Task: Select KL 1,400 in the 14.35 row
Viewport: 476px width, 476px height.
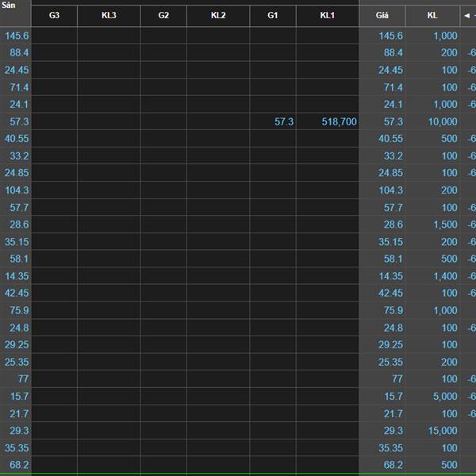Action: 445,276
